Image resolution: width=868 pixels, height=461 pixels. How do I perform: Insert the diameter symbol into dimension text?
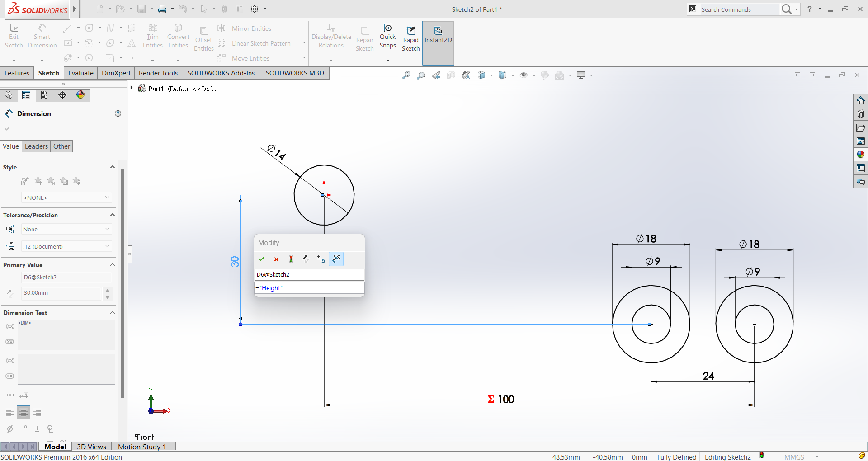pyautogui.click(x=10, y=428)
